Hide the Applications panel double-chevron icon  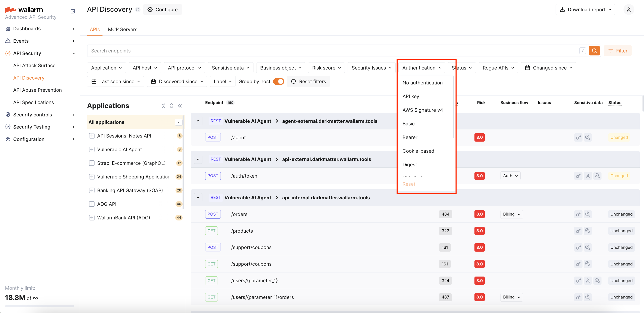pos(180,106)
